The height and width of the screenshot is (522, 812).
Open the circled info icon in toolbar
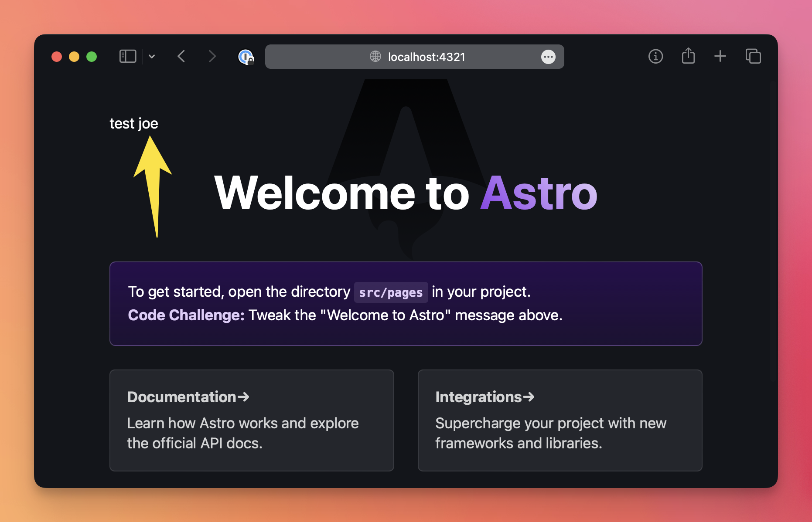coord(655,56)
